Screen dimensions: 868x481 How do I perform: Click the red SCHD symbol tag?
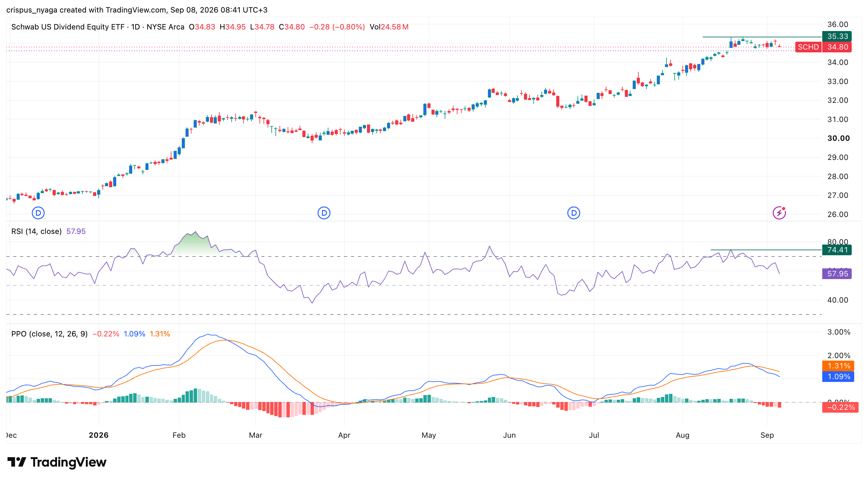[x=808, y=47]
